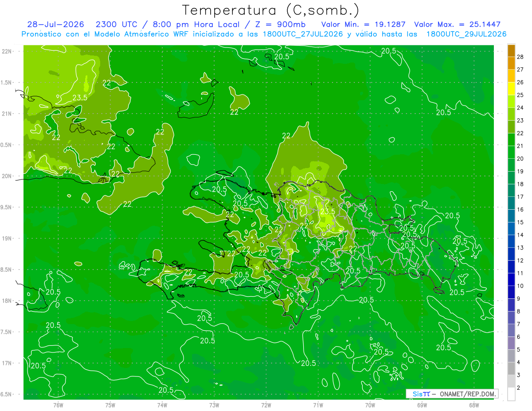532x411 pixels.
Task: Click the '28' label on the color scale
Action: [x=520, y=57]
